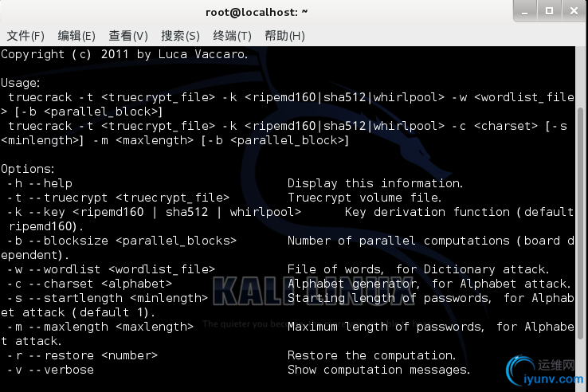Click the --restore <number> option line
588x392 pixels.
pyautogui.click(x=231, y=355)
